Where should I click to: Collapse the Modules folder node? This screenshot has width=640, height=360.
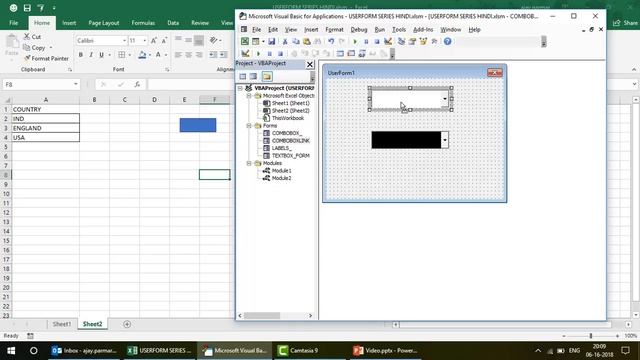click(x=249, y=163)
